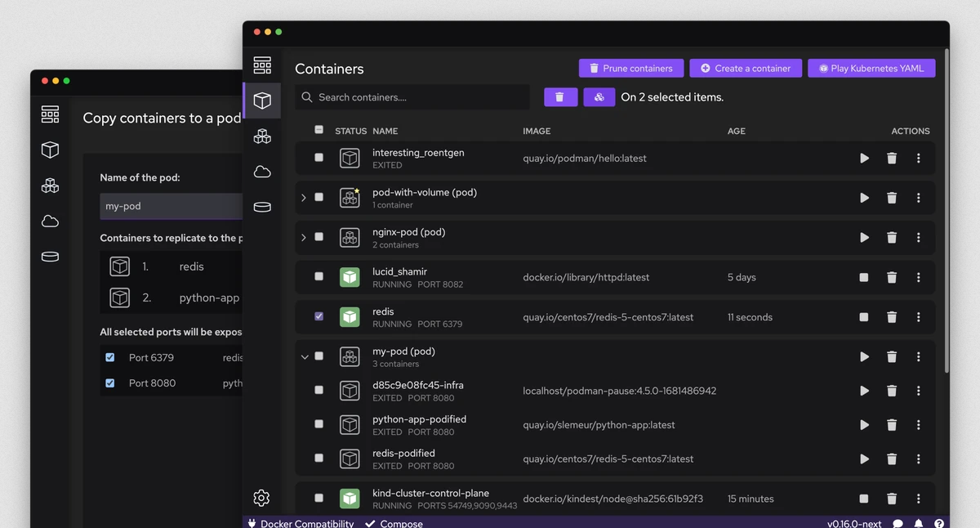Open Pods icon in back window sidebar
980x528 pixels.
50,186
